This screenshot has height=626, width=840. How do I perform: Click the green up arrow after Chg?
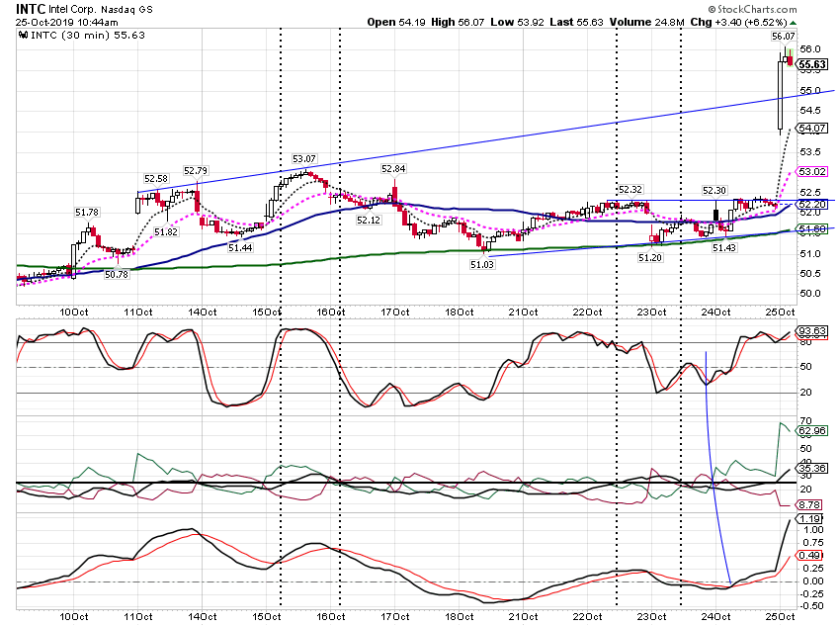click(x=794, y=23)
